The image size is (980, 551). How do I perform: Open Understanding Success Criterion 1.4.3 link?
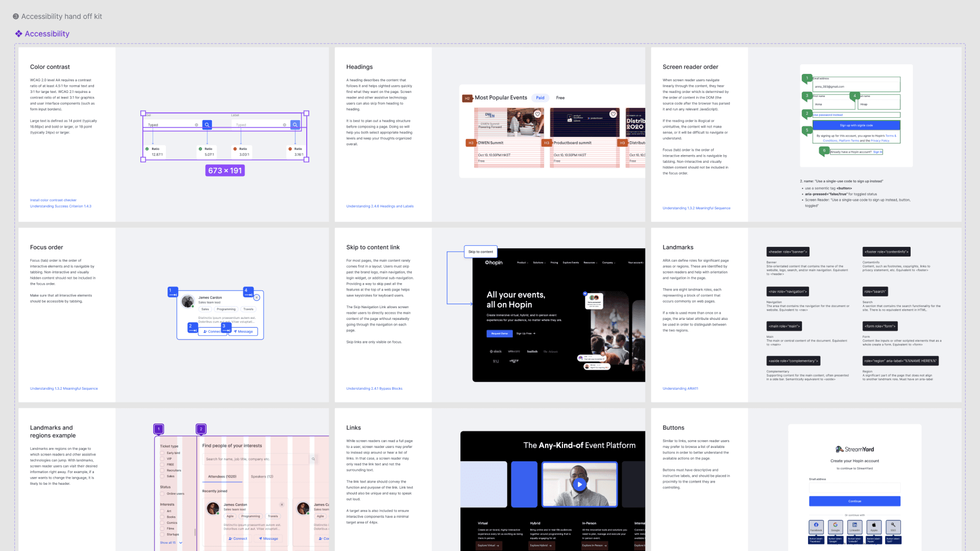coord(61,206)
